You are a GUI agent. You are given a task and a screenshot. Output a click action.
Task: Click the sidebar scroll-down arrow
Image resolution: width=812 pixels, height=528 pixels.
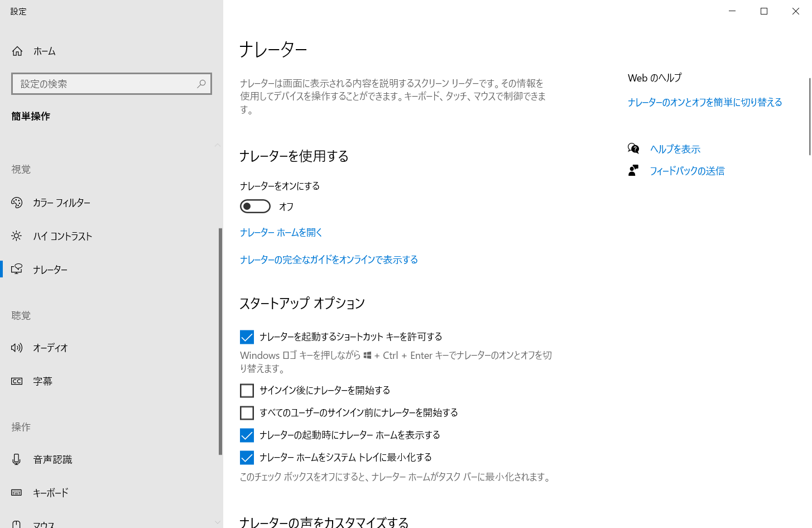click(x=218, y=522)
